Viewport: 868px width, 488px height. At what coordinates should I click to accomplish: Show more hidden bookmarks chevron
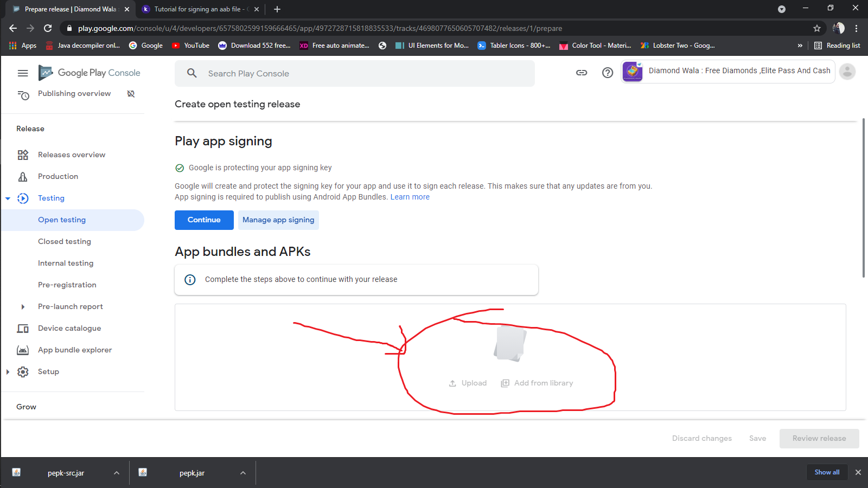[800, 46]
